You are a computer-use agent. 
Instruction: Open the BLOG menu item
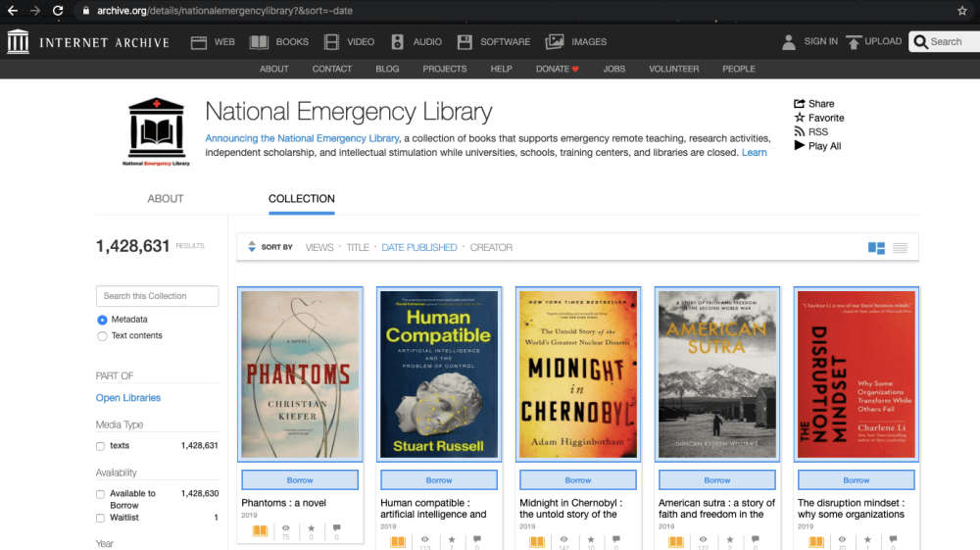(387, 69)
